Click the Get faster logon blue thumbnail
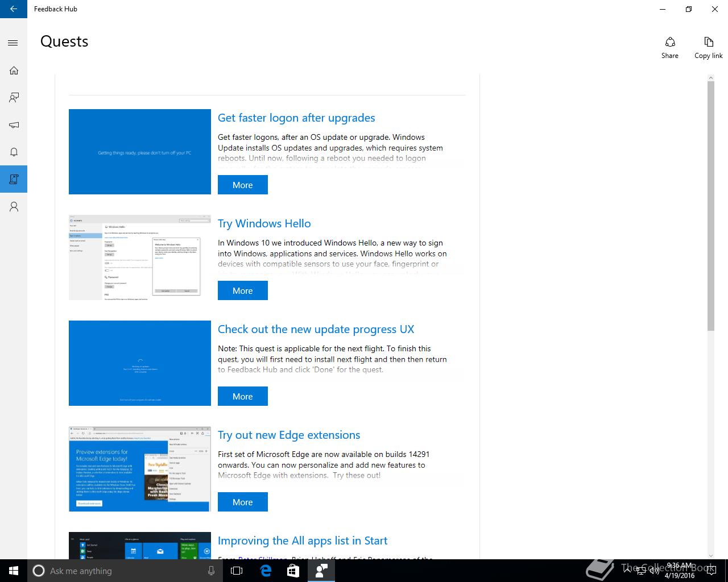728x582 pixels. (x=140, y=152)
